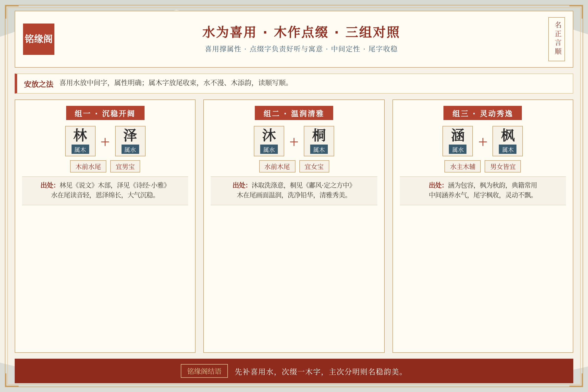
Task: Click the 名正言顺 vertical seal box
Action: pos(556,39)
